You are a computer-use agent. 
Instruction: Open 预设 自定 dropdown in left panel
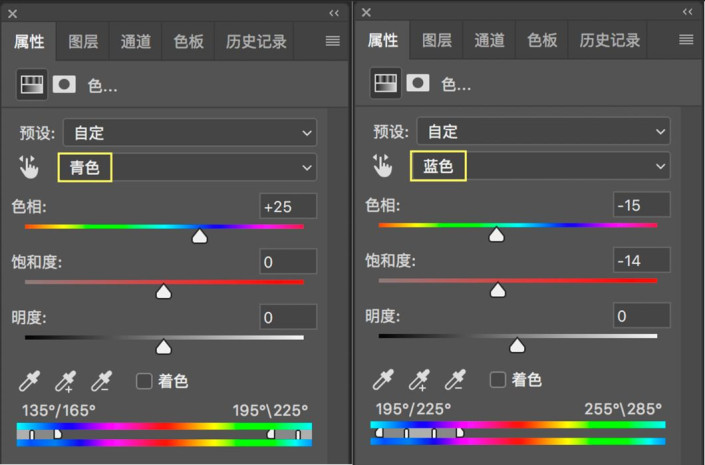190,133
